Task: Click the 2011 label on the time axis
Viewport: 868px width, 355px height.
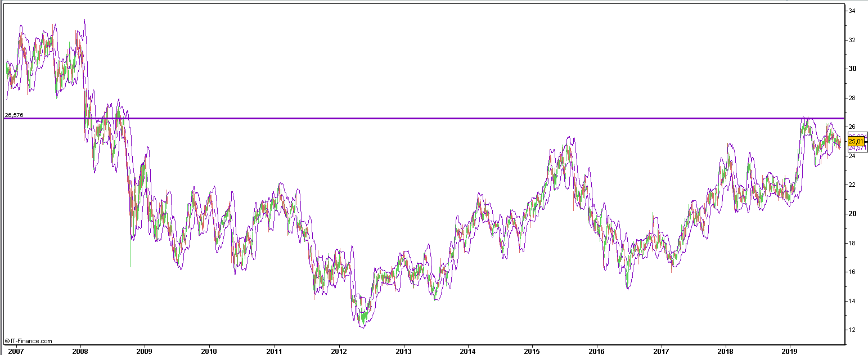Action: coord(274,350)
